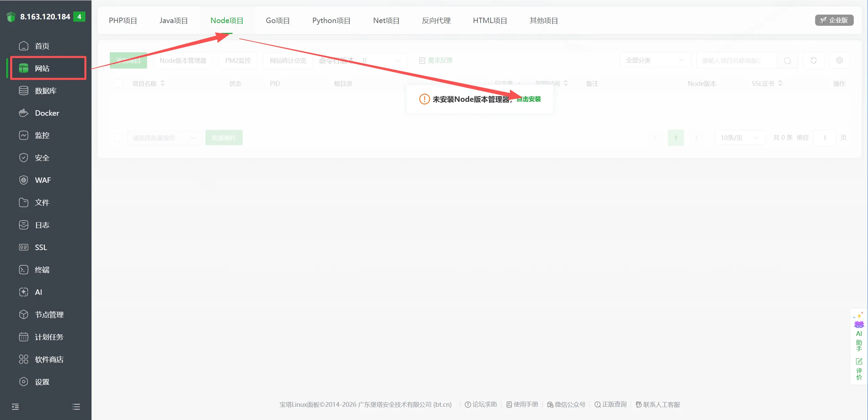
Task: Open the 软件商店 app store icon
Action: (23, 359)
